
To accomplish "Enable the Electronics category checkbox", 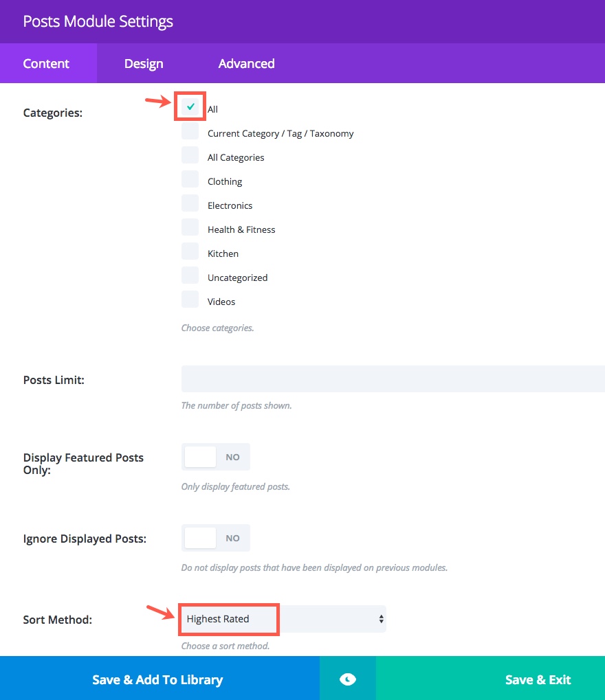I will pyautogui.click(x=190, y=204).
